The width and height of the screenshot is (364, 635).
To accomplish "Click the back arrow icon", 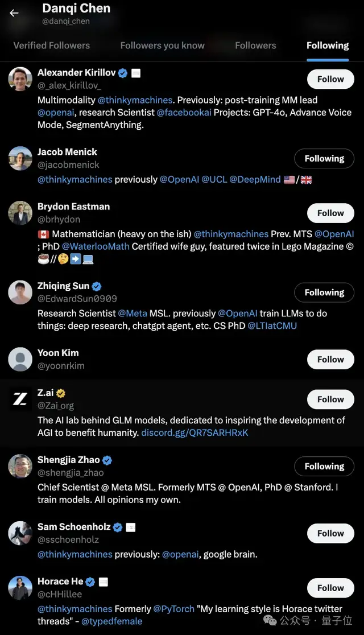I will (14, 13).
